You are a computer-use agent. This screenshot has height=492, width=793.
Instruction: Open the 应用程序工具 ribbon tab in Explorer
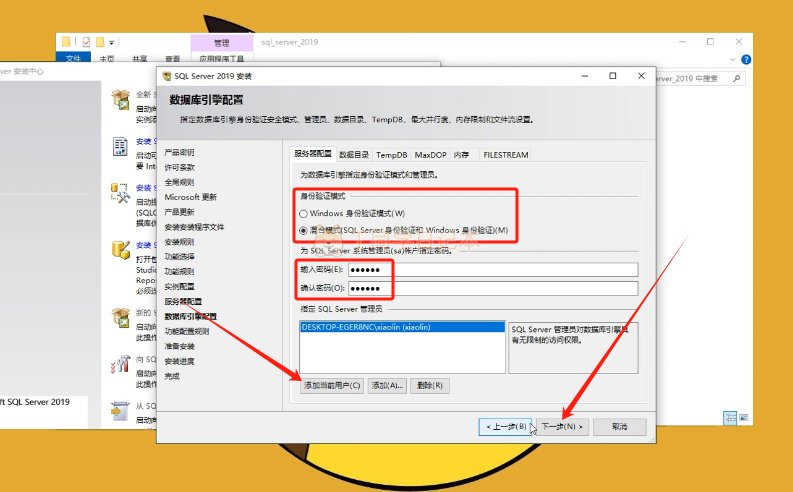[222, 59]
